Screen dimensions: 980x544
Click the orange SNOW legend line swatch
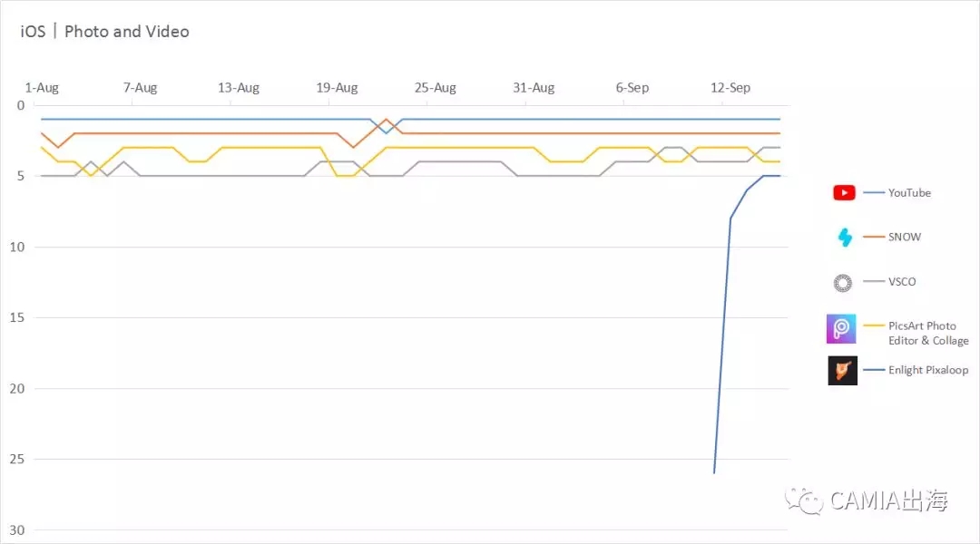[x=874, y=238]
